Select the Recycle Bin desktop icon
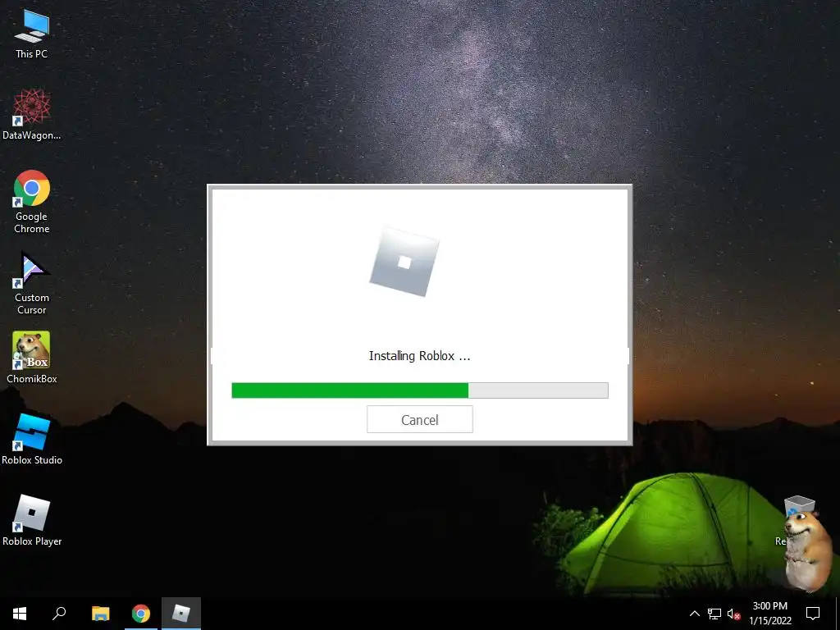This screenshot has width=840, height=630. (x=797, y=506)
